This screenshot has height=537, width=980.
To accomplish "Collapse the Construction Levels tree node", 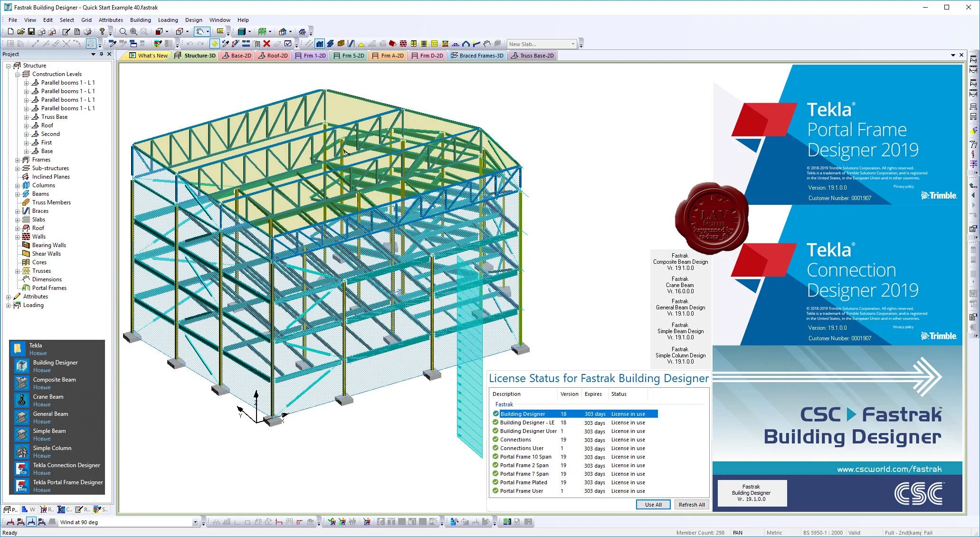I will pos(18,74).
